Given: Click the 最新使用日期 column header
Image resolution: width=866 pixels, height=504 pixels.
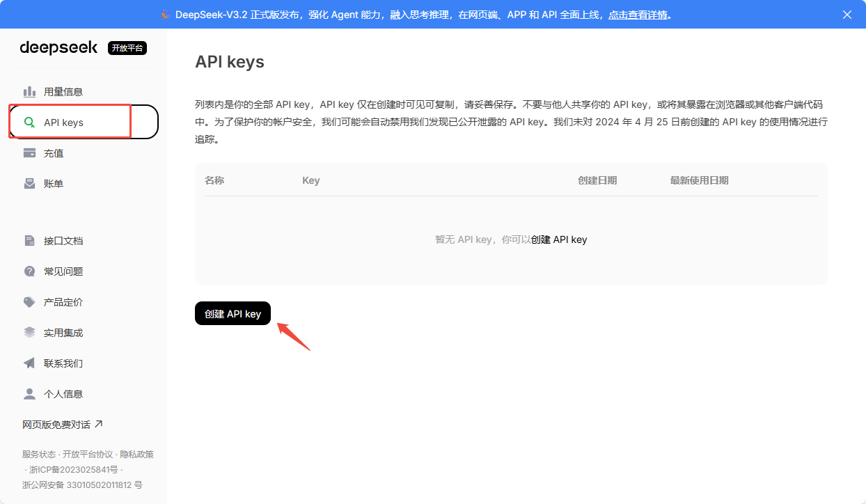Looking at the screenshot, I should click(x=700, y=180).
